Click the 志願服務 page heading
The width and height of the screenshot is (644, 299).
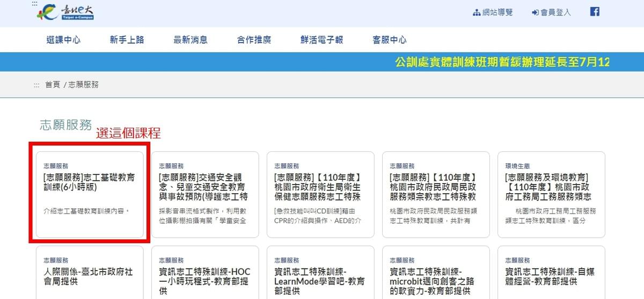tap(66, 125)
